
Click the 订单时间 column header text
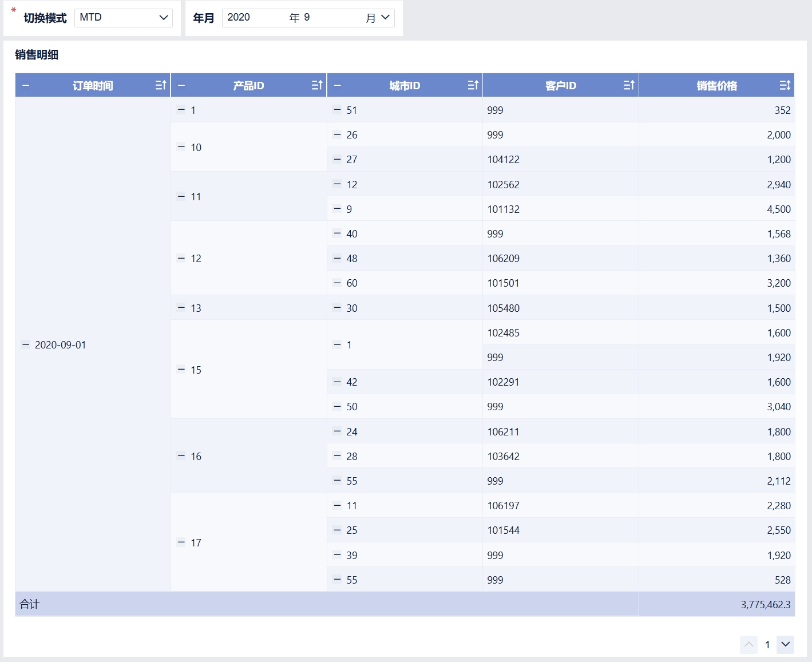(x=93, y=86)
